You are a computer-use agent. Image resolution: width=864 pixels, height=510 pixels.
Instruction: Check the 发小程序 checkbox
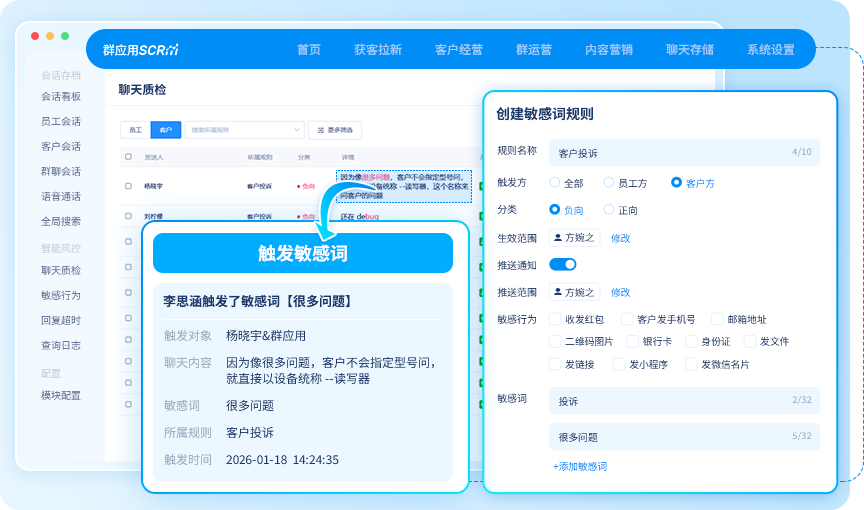[619, 364]
